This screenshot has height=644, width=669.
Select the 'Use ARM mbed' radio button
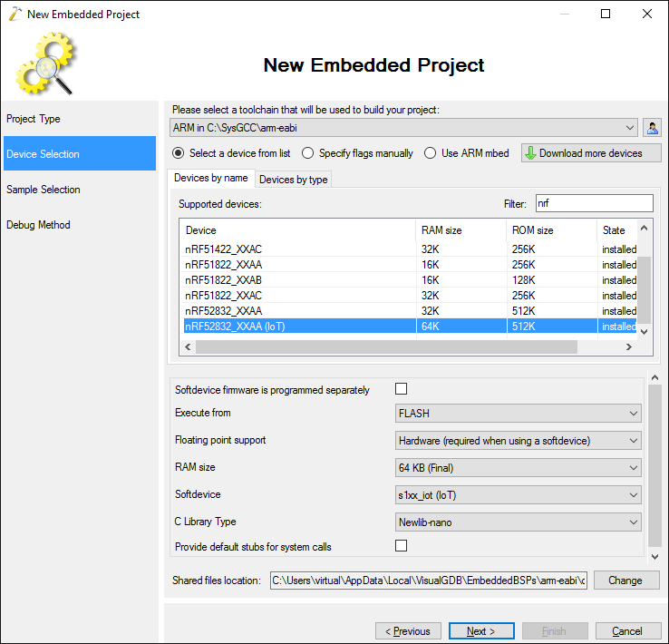tap(430, 153)
